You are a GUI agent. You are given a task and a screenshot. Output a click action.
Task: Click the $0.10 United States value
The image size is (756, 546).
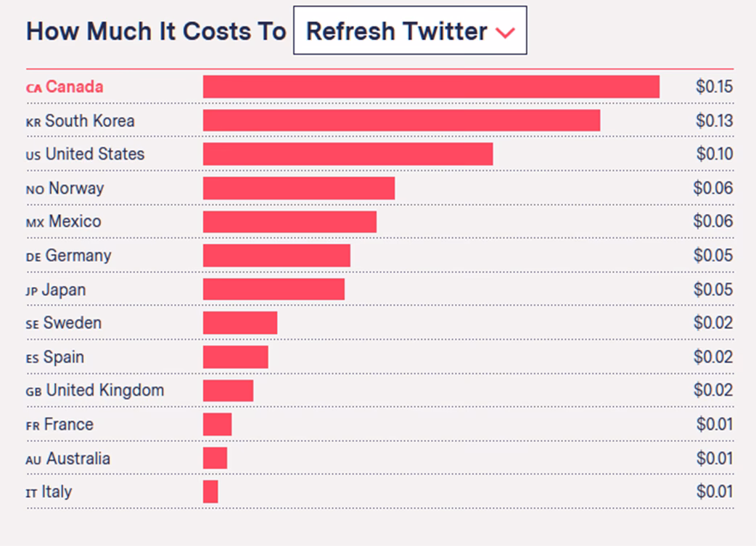tap(714, 154)
